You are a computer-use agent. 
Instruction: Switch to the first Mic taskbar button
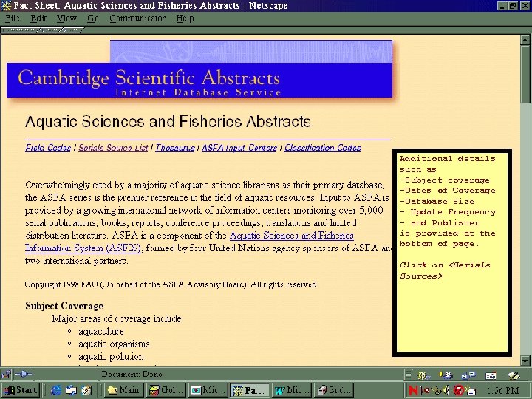(x=208, y=390)
